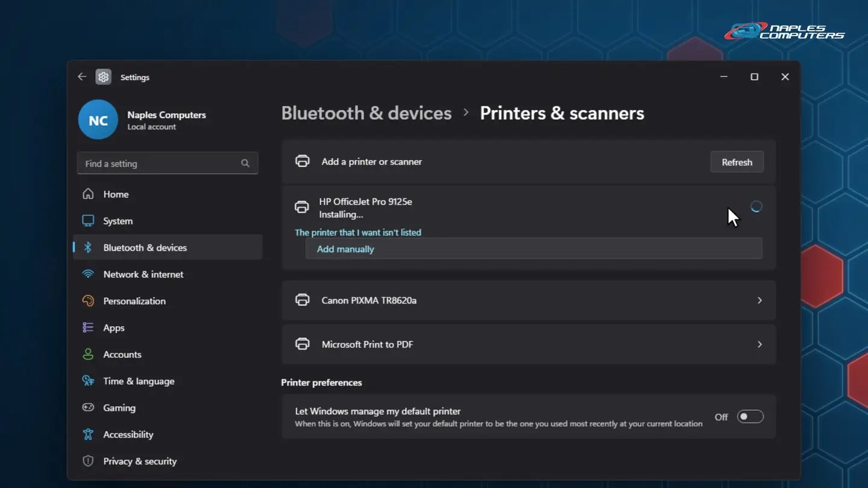Click the Bluetooth symbol icon in sidebar

point(88,248)
